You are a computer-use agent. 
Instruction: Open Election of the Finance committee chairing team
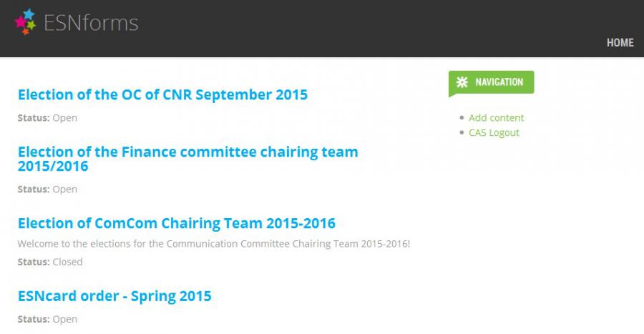coord(187,159)
